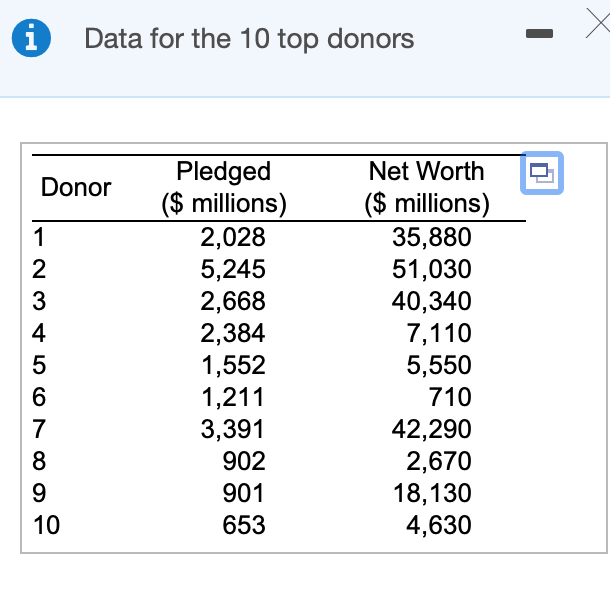The height and width of the screenshot is (590, 610).
Task: Click the blue info icon
Action: (31, 38)
